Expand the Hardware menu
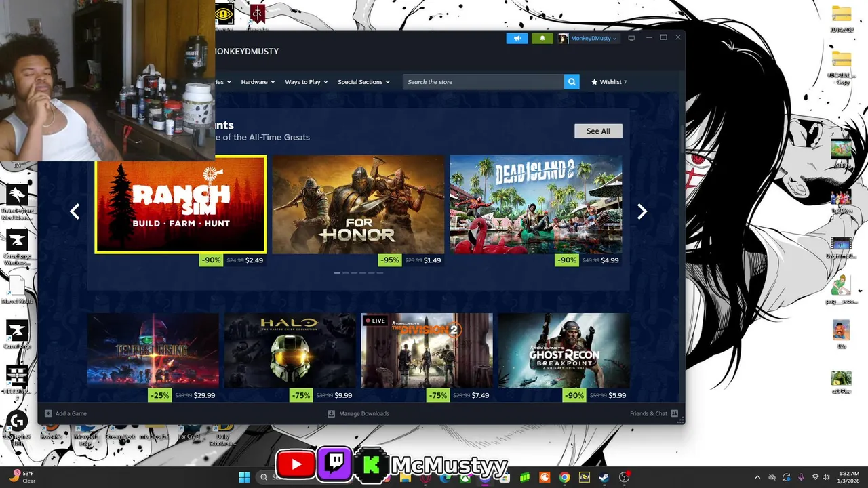868x488 pixels. 258,82
